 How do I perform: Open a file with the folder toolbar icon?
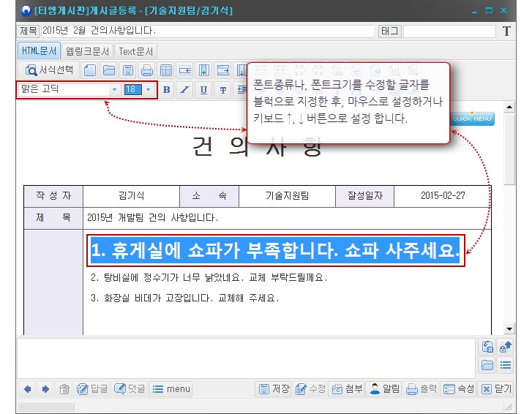109,70
